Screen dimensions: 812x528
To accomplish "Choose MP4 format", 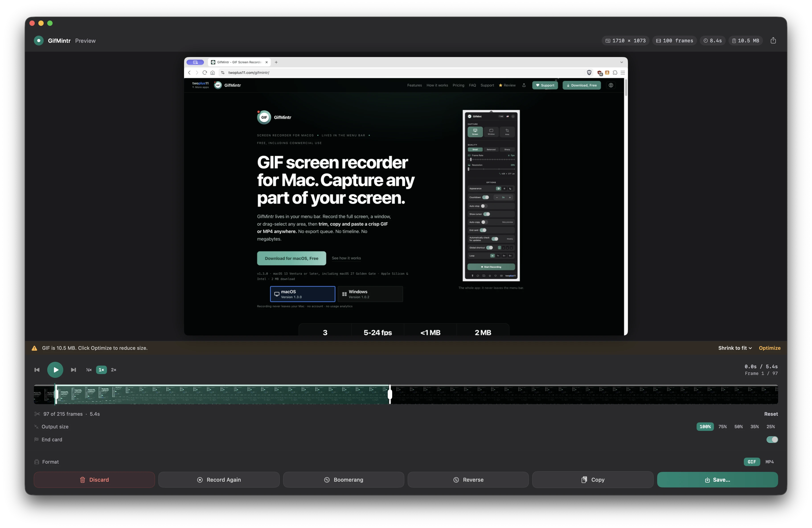I will [x=769, y=462].
